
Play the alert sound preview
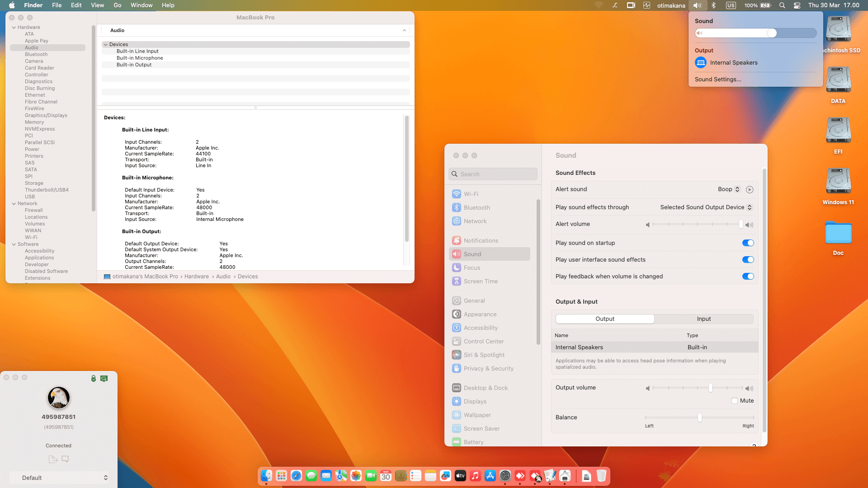pos(750,189)
